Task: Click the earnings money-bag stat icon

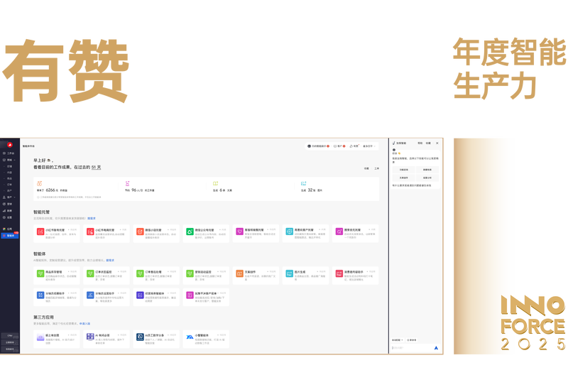Action: [x=39, y=184]
